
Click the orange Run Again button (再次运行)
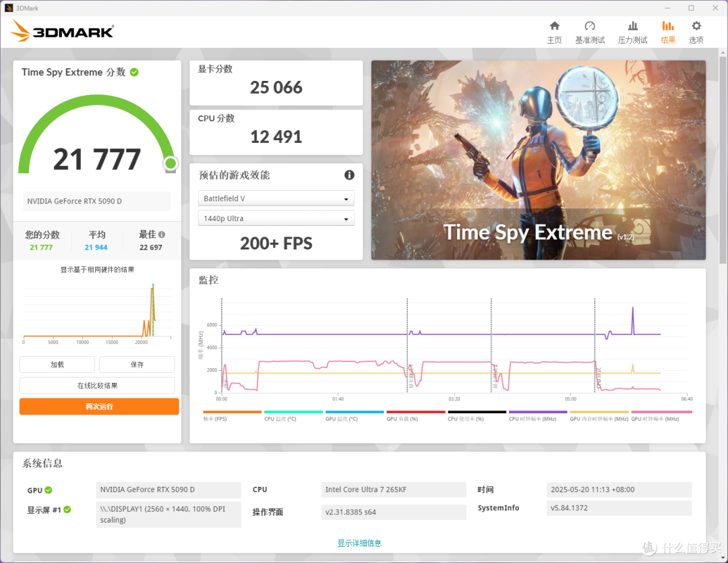99,407
